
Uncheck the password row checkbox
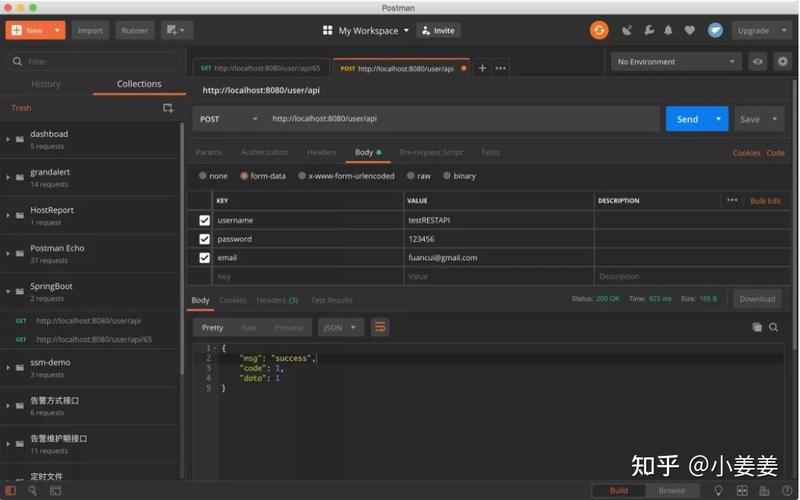(205, 239)
